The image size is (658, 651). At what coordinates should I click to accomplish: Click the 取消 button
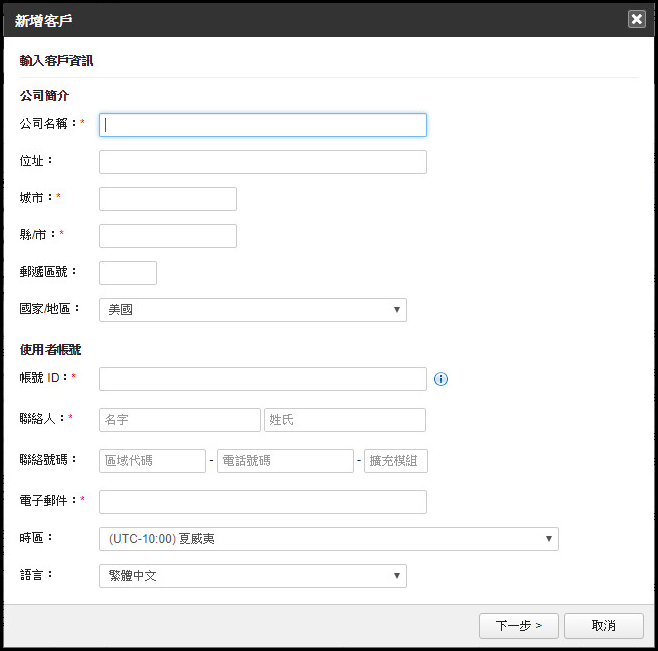(603, 626)
